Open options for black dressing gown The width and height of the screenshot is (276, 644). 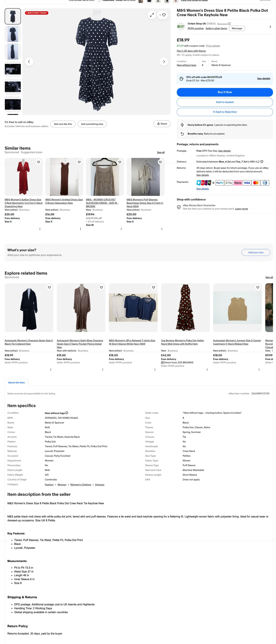pyautogui.click(x=51, y=369)
